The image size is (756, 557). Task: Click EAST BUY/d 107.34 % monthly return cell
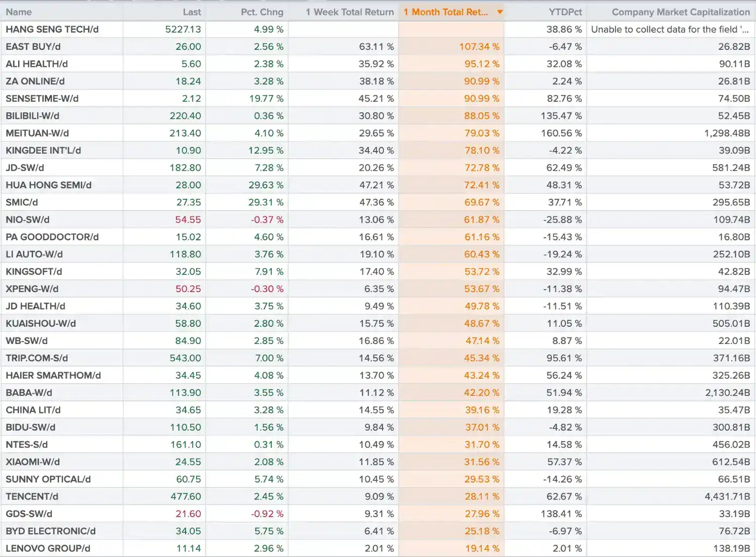[479, 46]
